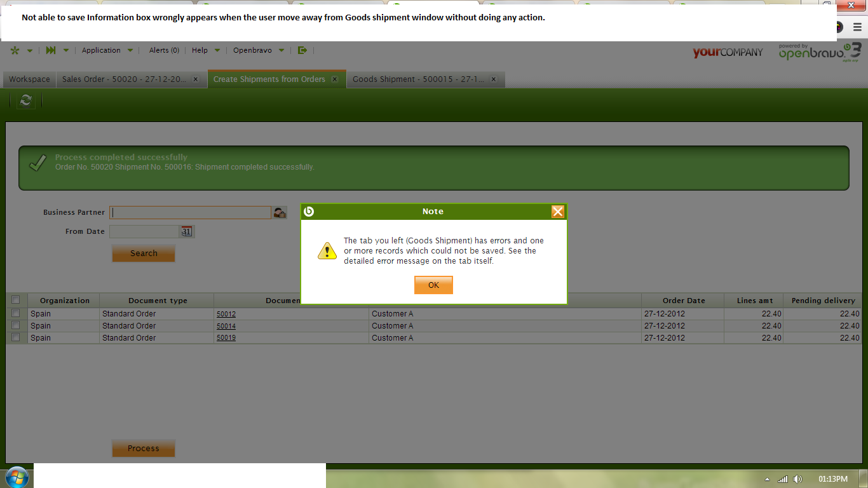Check the row checkbox for order 50019
This screenshot has width=868, height=488.
[x=16, y=337]
